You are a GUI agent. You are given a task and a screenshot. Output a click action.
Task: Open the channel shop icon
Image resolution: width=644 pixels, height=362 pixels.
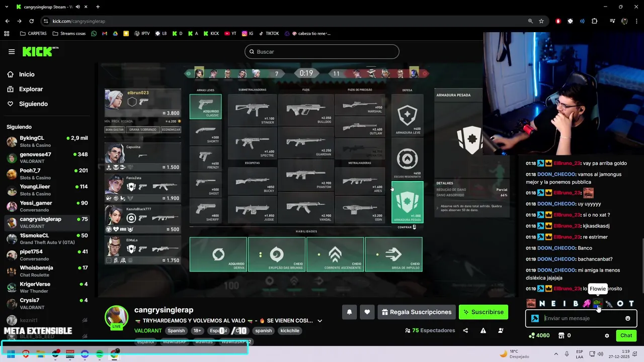point(562,335)
